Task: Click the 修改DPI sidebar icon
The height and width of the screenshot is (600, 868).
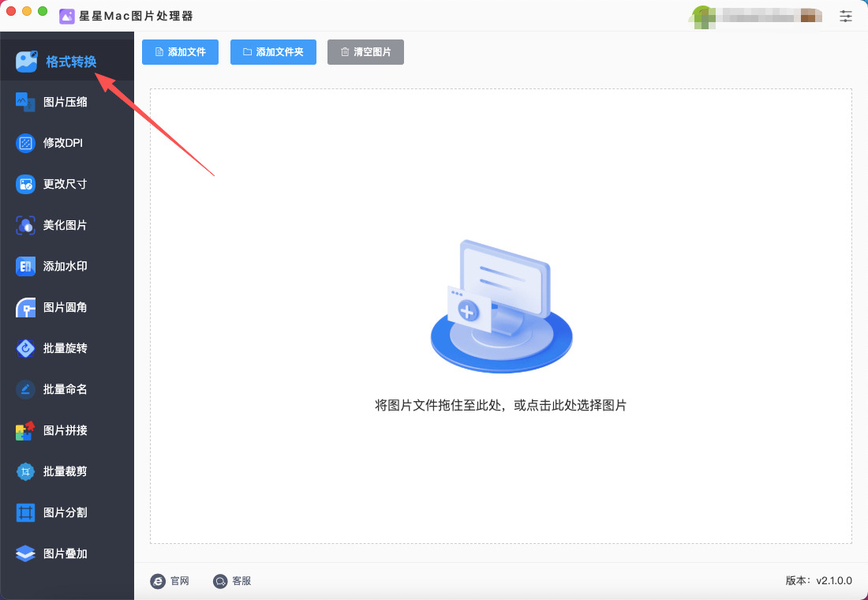Action: [x=25, y=143]
